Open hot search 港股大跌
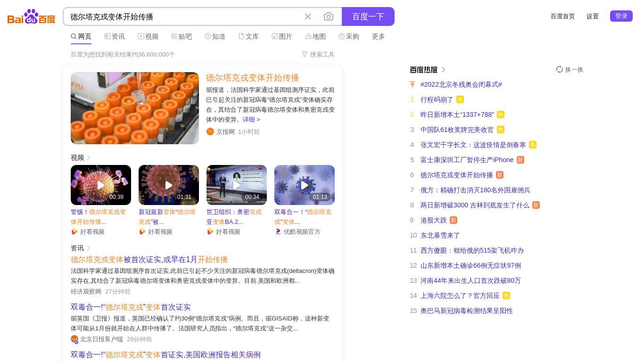Image resolution: width=644 pixels, height=362 pixels. click(x=434, y=220)
